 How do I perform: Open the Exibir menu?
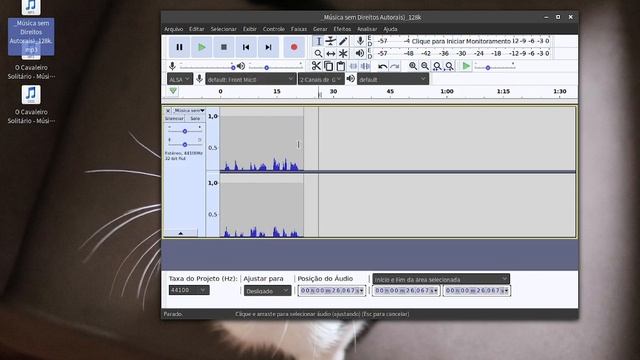(249, 29)
